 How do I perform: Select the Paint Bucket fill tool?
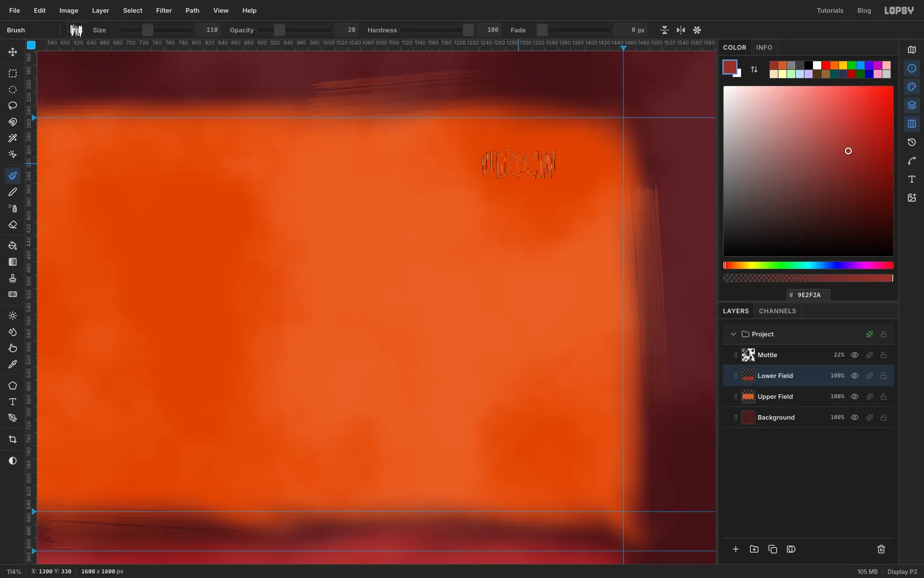pos(12,246)
